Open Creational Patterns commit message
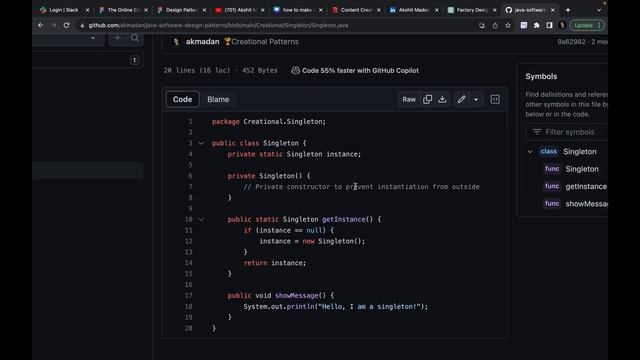Screen dimensions: 640x360 [265, 42]
